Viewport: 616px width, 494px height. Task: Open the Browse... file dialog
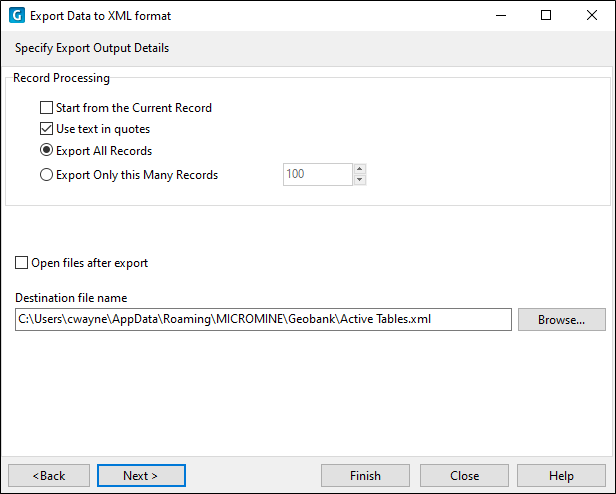(x=561, y=320)
